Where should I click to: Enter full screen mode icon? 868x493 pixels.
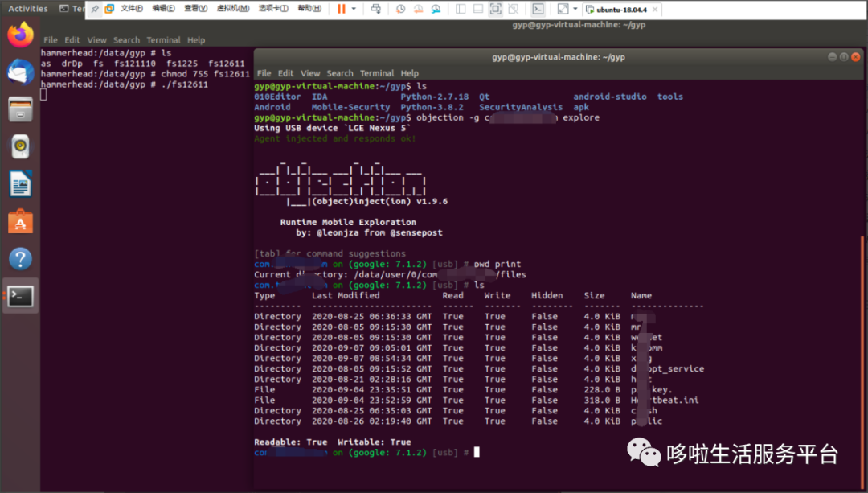pos(495,9)
